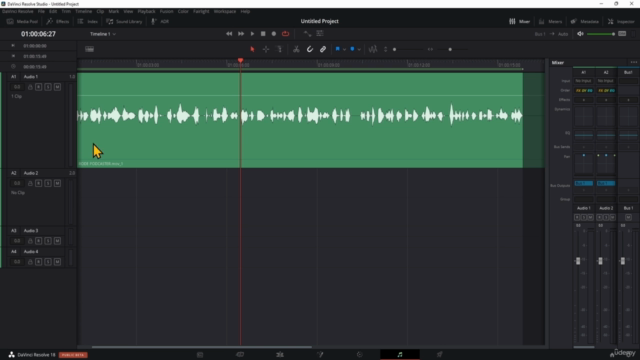Toggle link selection chain icon

[323, 49]
